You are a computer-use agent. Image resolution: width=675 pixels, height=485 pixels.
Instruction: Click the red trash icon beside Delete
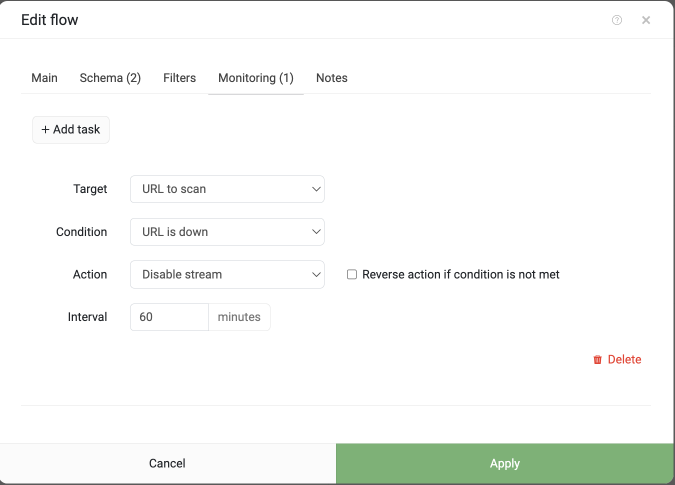(x=598, y=360)
